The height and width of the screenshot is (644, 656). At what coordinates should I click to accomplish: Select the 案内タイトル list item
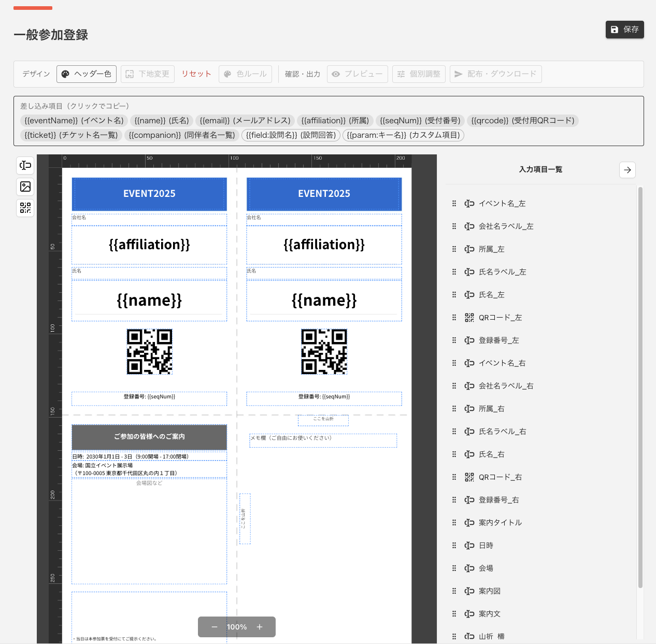tap(500, 523)
